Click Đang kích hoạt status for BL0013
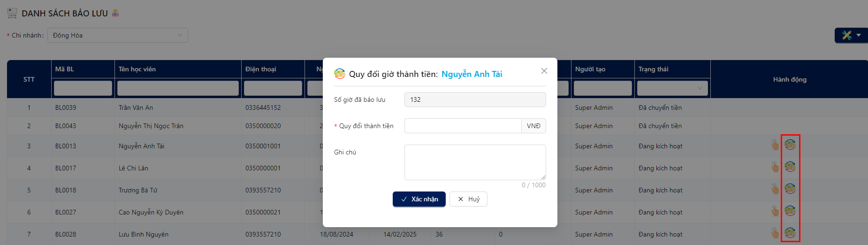This screenshot has height=245, width=868. point(661,146)
